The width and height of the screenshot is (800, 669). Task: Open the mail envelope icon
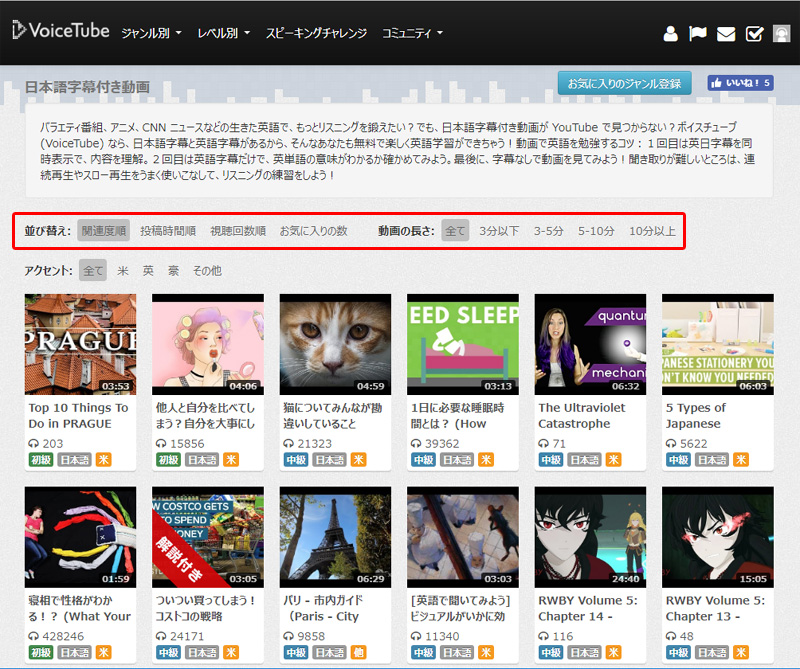pos(726,34)
